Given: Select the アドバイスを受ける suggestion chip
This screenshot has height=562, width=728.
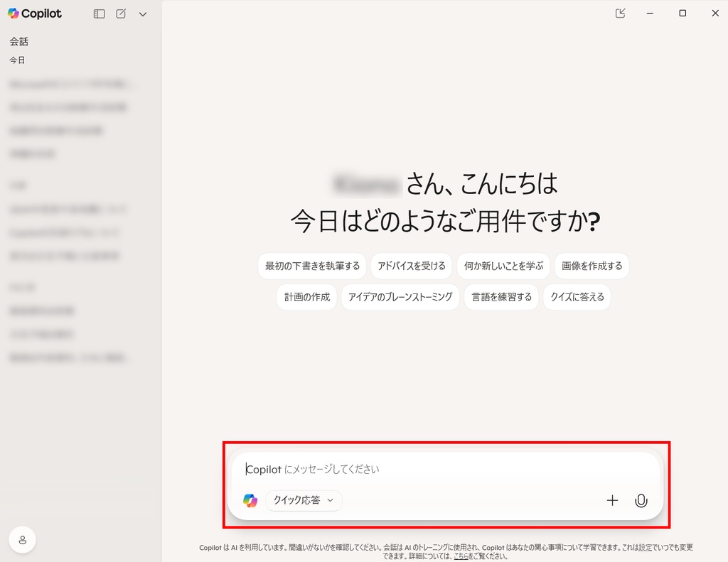Looking at the screenshot, I should (x=412, y=266).
